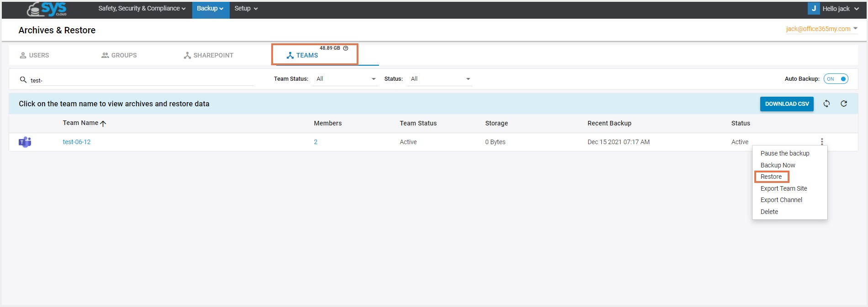Switch to the SharePoint tab
This screenshot has width=868, height=307.
pyautogui.click(x=209, y=55)
